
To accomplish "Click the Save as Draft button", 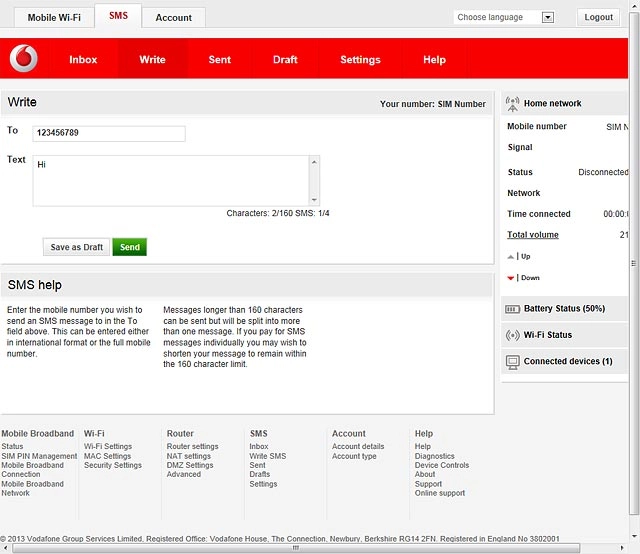I will (x=76, y=247).
